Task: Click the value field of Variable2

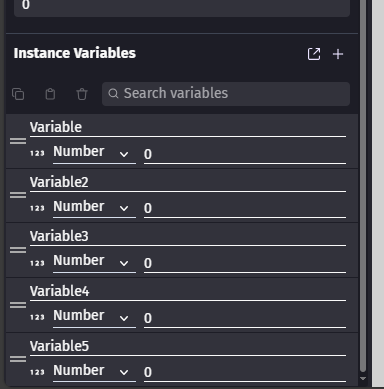Action: 245,209
